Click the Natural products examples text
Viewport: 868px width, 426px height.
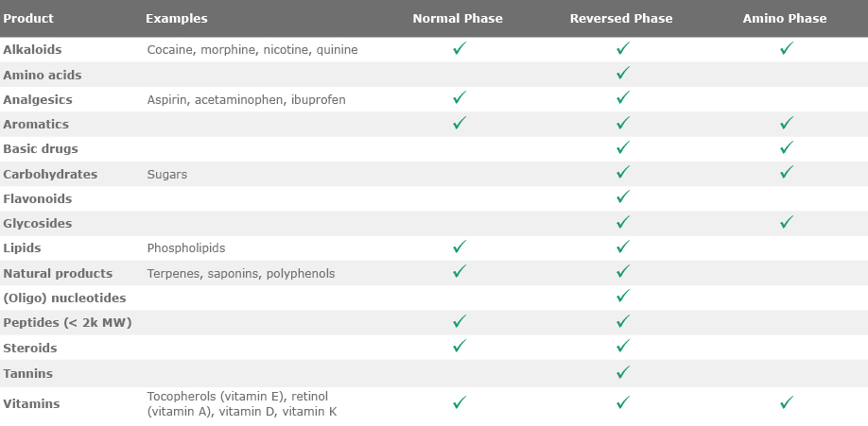pos(241,274)
